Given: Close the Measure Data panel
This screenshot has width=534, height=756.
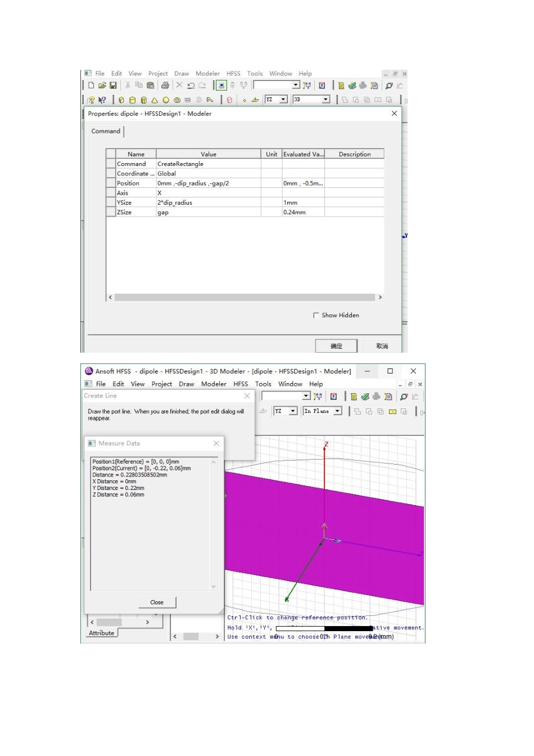Looking at the screenshot, I should click(216, 444).
